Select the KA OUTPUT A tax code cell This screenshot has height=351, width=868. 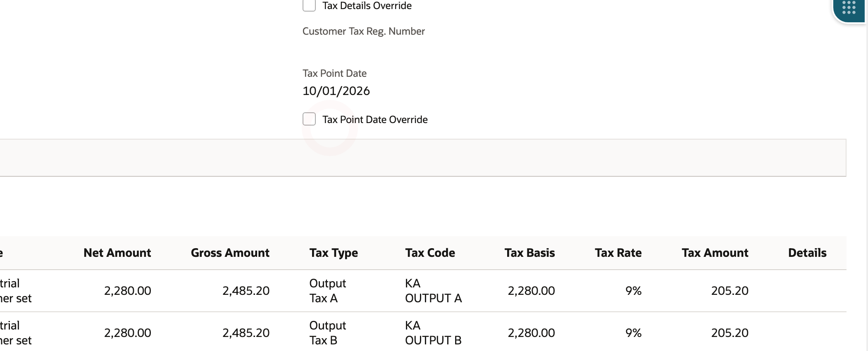(433, 291)
